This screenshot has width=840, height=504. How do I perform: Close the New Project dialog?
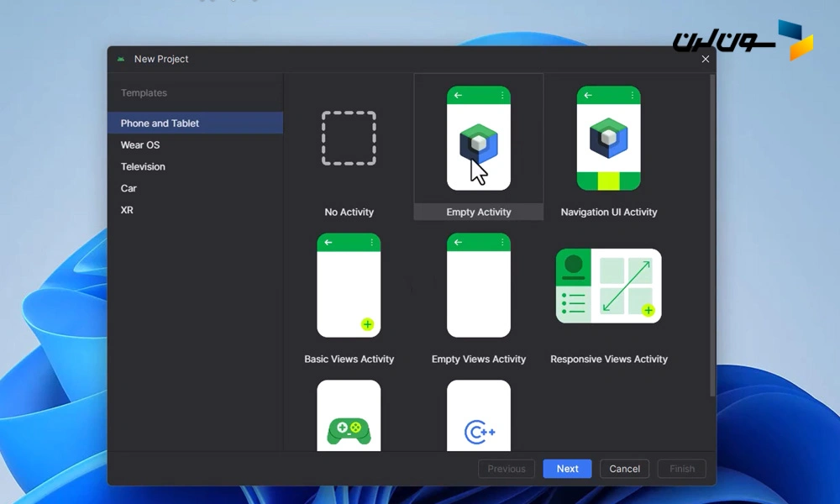point(706,59)
